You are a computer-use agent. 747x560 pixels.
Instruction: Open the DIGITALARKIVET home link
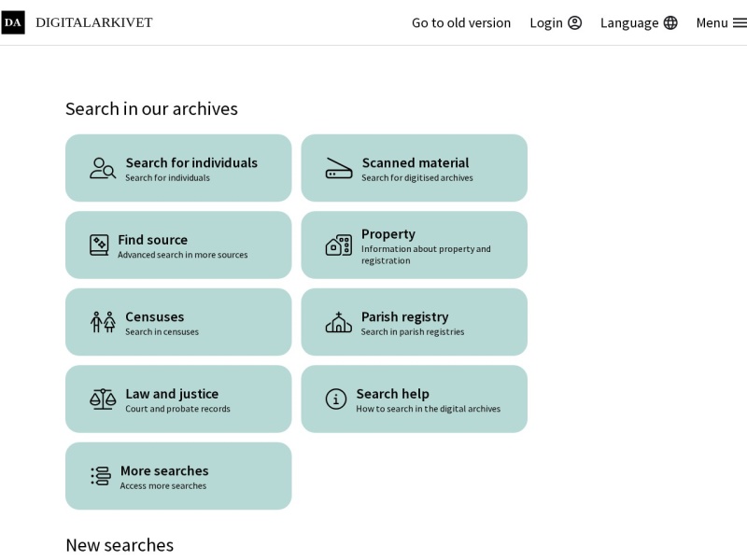[94, 22]
